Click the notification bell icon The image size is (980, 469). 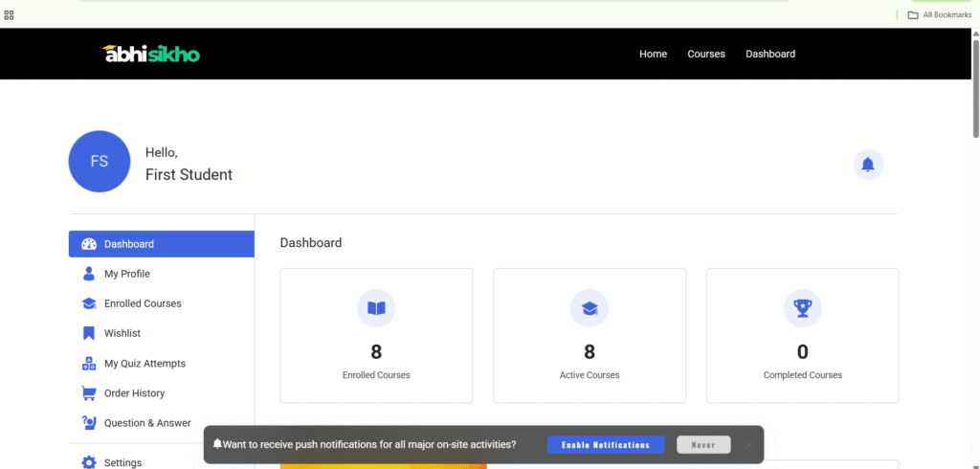[868, 165]
